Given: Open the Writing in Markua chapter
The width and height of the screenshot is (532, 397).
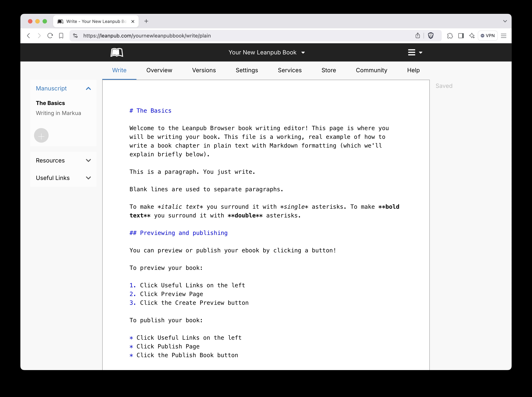Looking at the screenshot, I should click(58, 113).
